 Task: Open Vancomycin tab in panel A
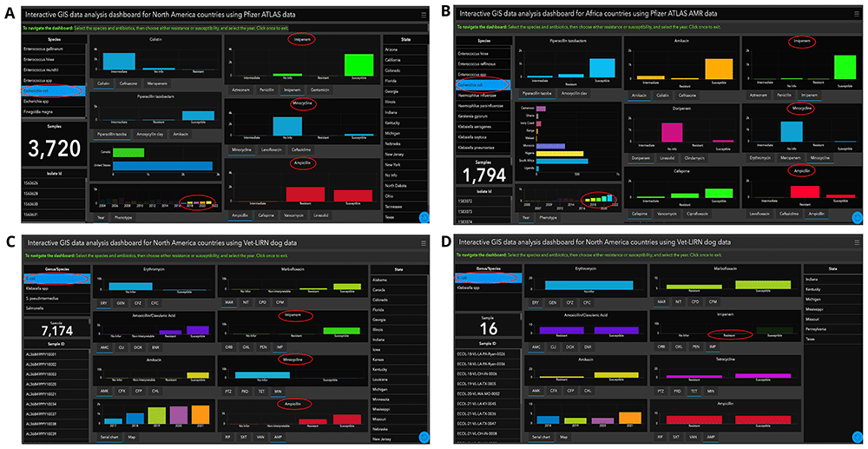pyautogui.click(x=296, y=215)
